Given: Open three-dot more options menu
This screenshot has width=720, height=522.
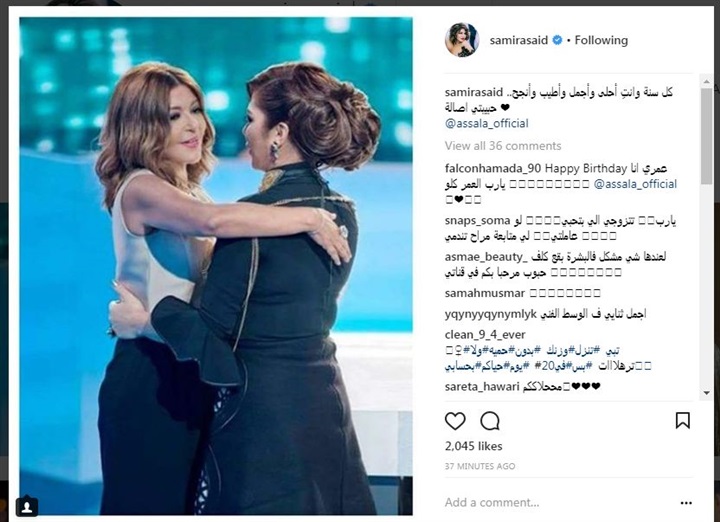Looking at the screenshot, I should tap(686, 503).
